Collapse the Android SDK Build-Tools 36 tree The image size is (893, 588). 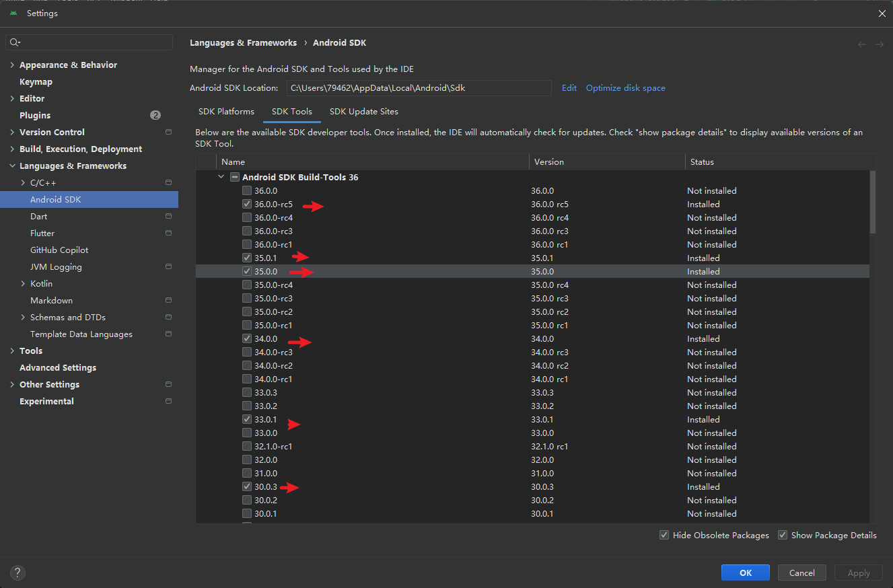(221, 176)
